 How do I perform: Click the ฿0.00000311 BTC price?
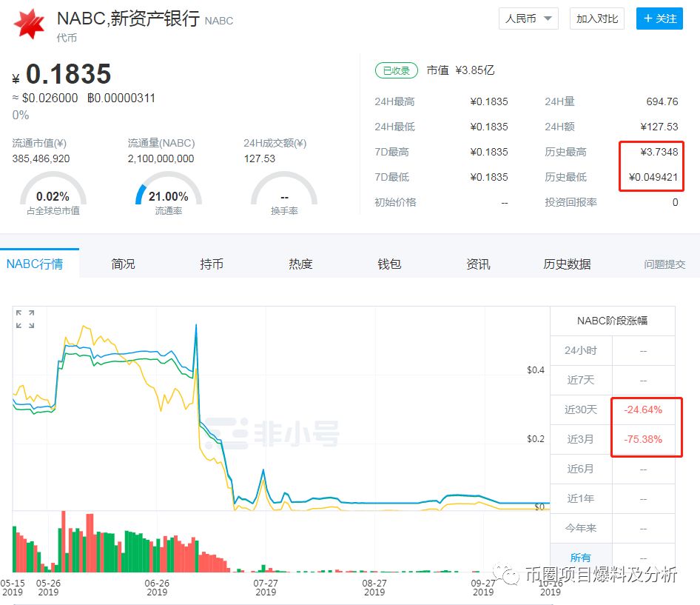(x=121, y=98)
